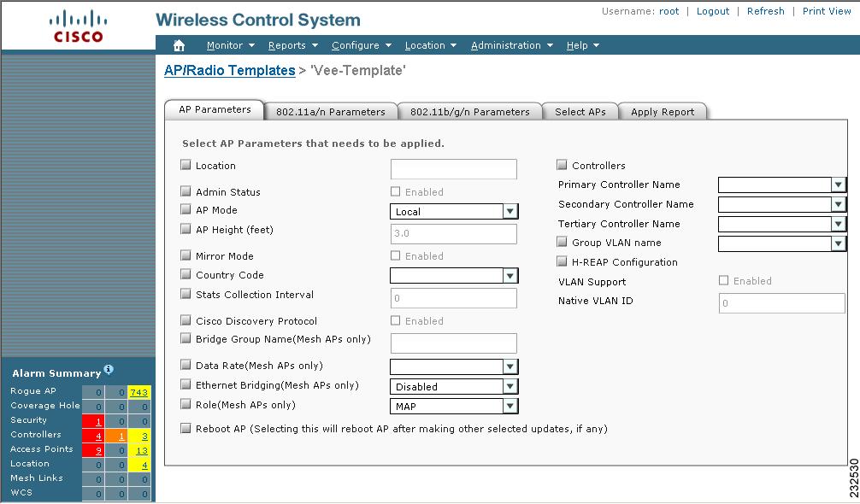
Task: Tick the Location parameter checkbox
Action: (186, 164)
